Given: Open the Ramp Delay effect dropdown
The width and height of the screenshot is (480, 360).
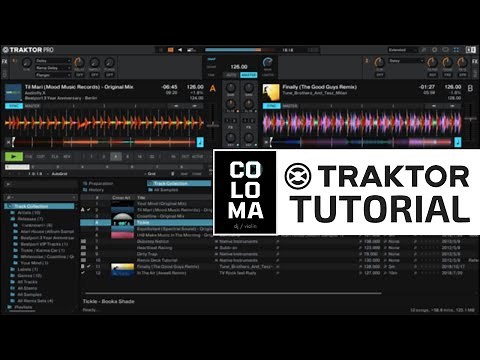Looking at the screenshot, I should pos(53,68).
